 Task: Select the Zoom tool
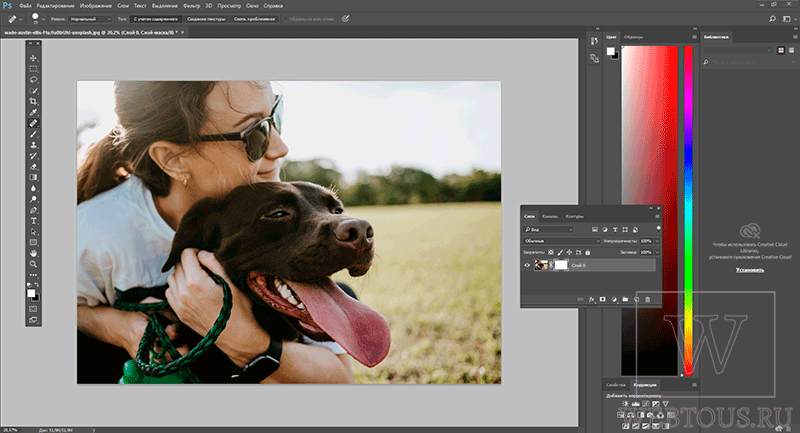pyautogui.click(x=33, y=264)
